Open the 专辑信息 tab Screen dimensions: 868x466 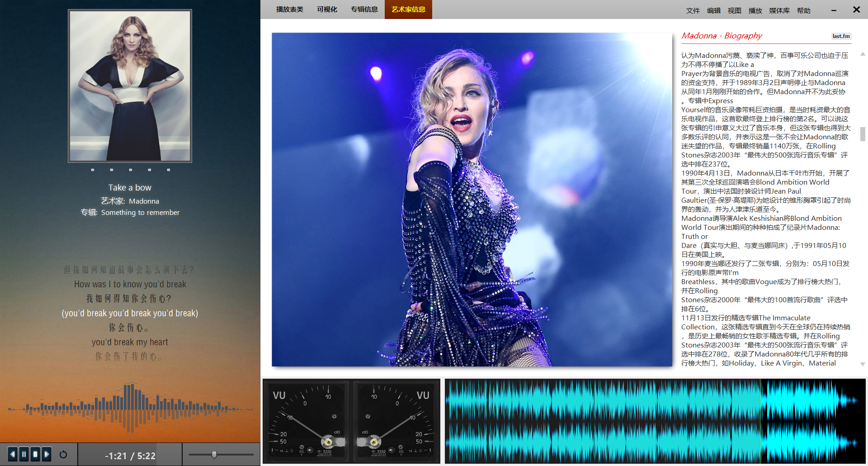364,10
